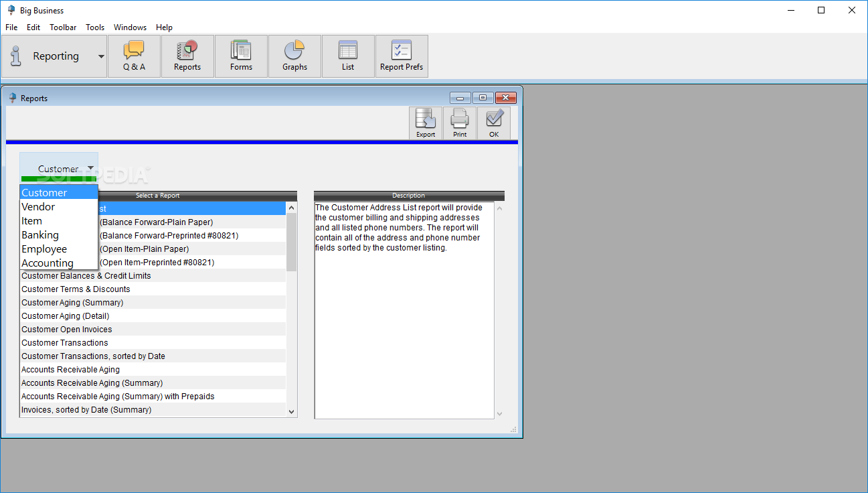Choose Accounting from the category list
This screenshot has width=868, height=493.
click(x=59, y=263)
